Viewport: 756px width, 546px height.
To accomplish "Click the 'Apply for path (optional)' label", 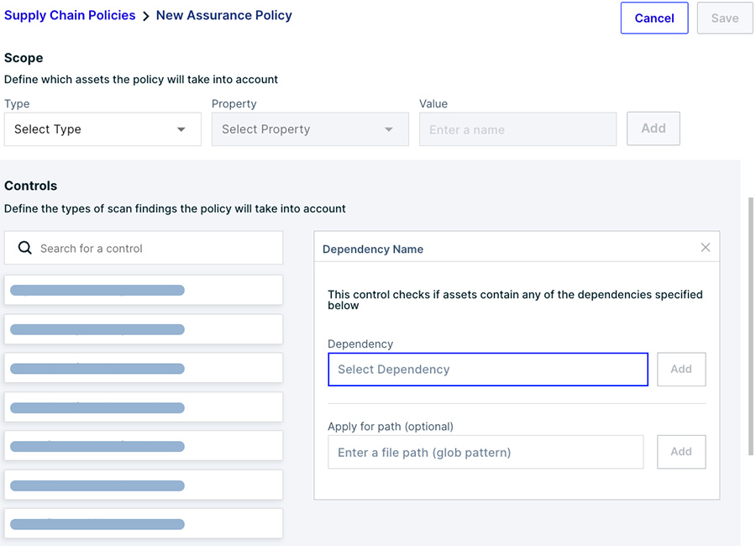I will tap(391, 427).
